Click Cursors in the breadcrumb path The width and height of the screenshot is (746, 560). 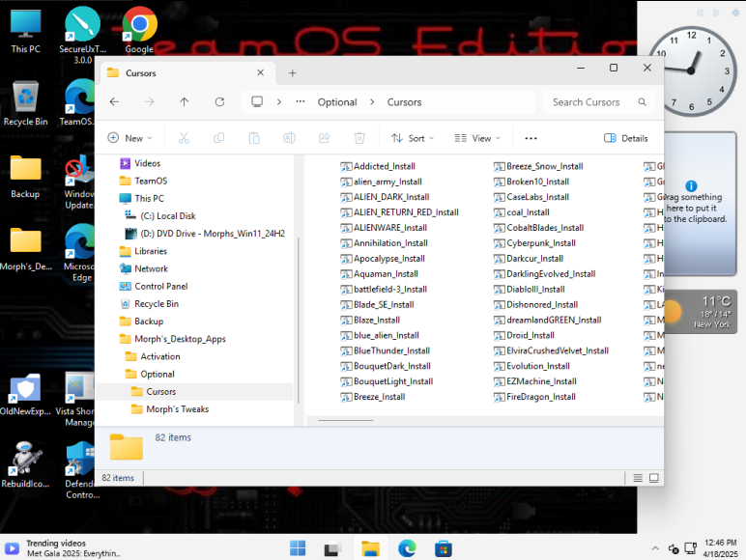tap(404, 102)
